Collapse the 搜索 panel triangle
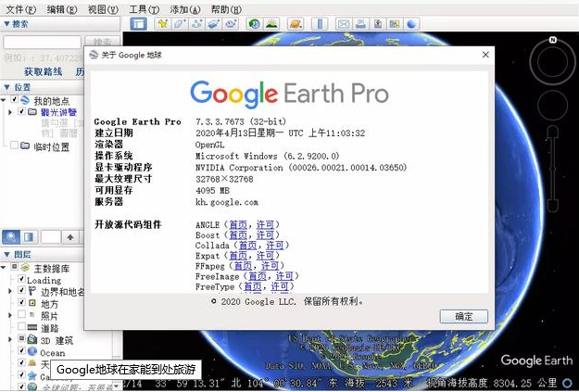 pos(6,24)
